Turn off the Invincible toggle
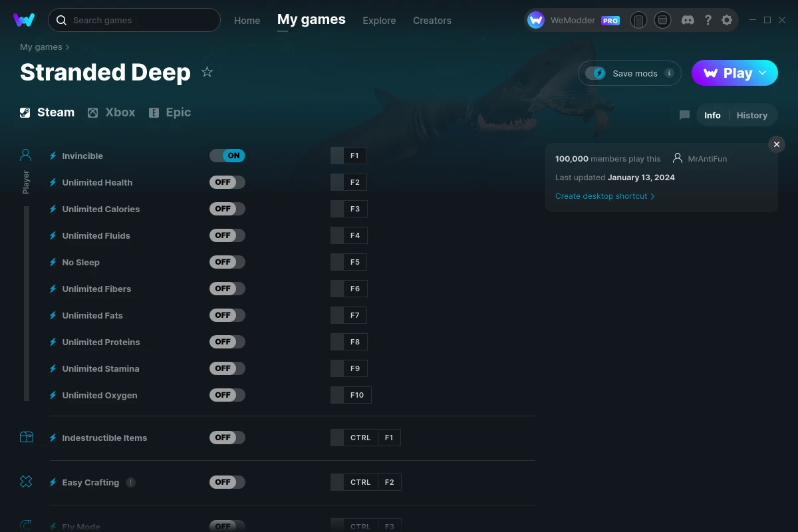This screenshot has width=798, height=532. 227,155
